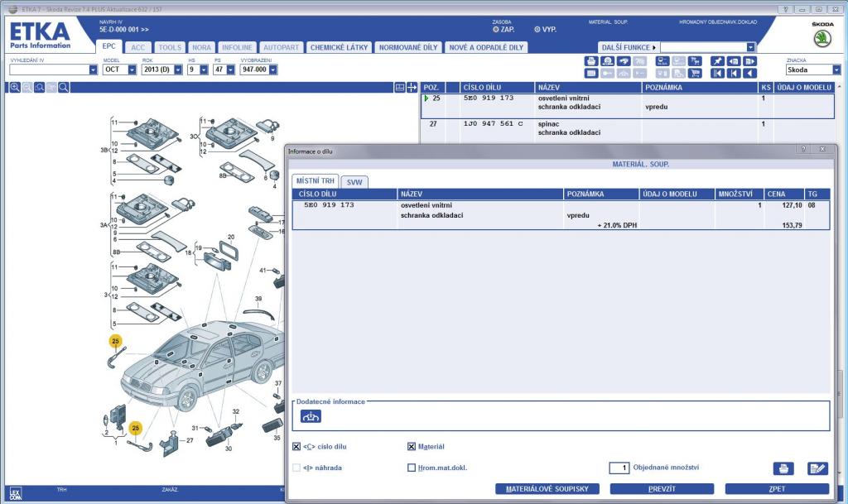The image size is (848, 504).
Task: Click the yellow 25 callout above the car
Action: [x=115, y=341]
